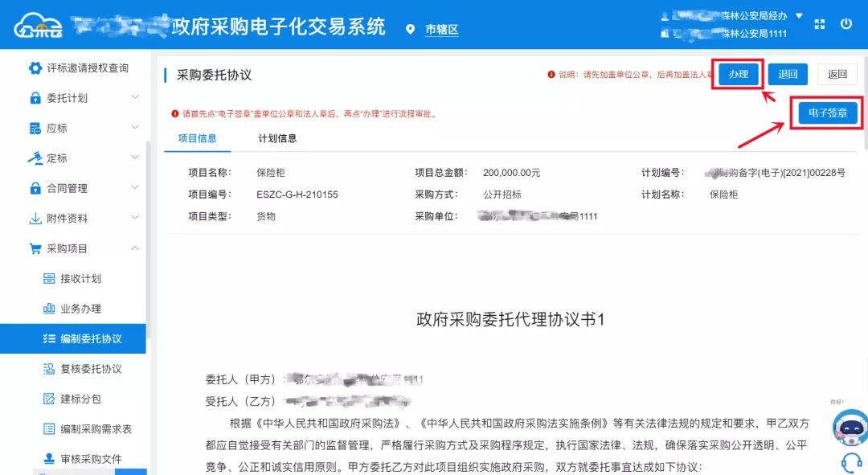The width and height of the screenshot is (868, 475).
Task: Click the power logout icon top right
Action: pos(848,23)
